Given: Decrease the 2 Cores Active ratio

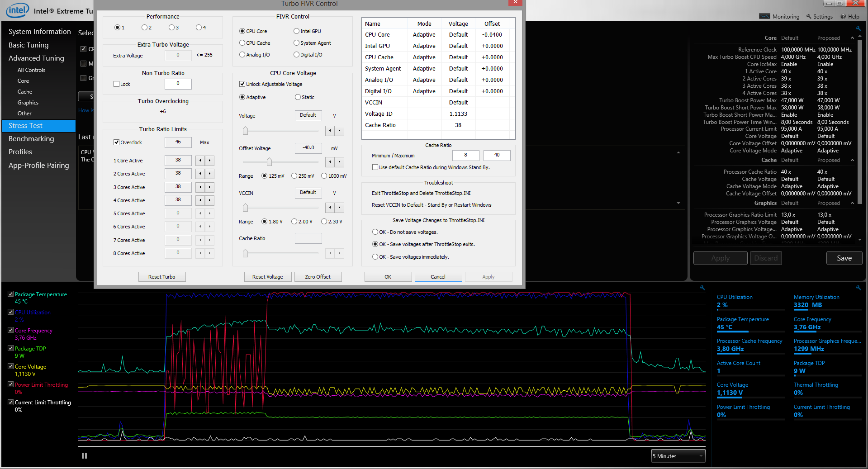Looking at the screenshot, I should [200, 174].
